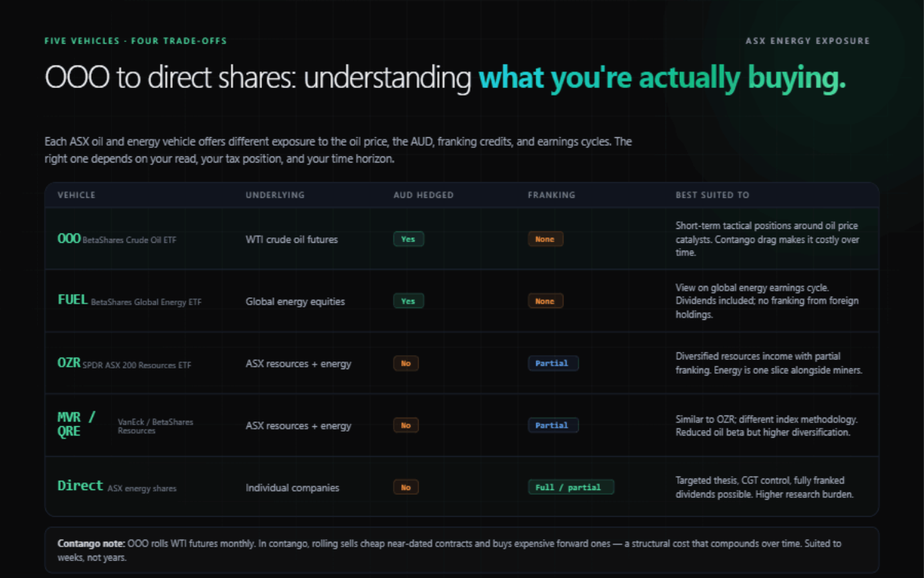The width and height of the screenshot is (924, 578).
Task: Click the OZR ticker label
Action: (x=69, y=363)
